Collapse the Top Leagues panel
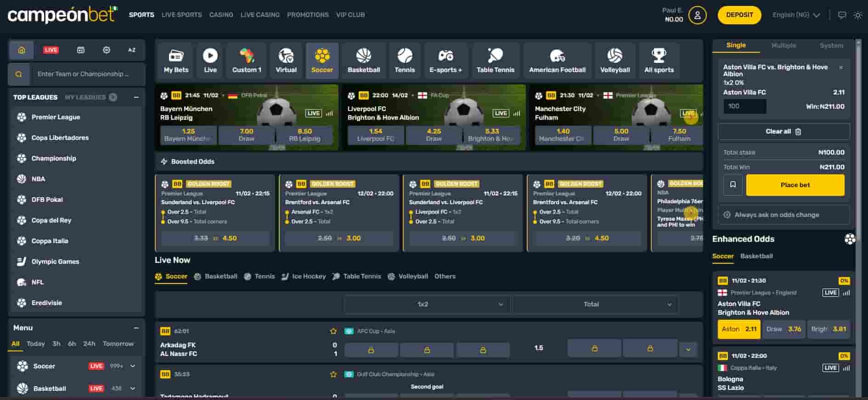The height and width of the screenshot is (400, 868). point(136,97)
